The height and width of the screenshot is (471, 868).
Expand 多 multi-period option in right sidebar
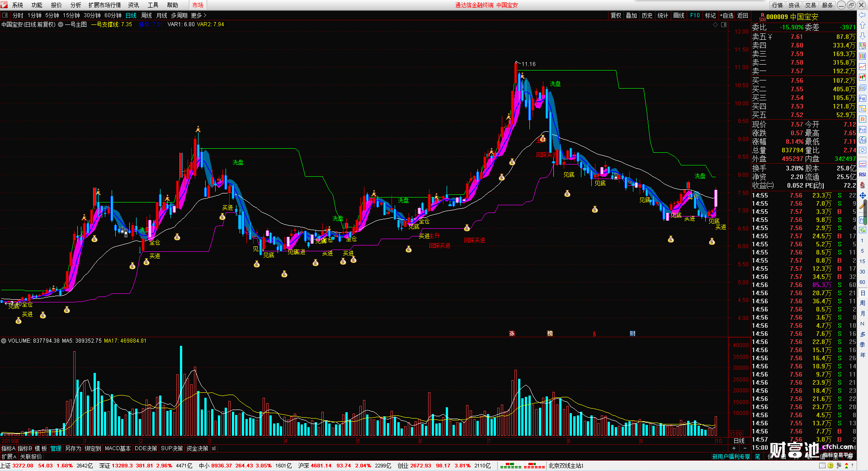coord(863,334)
